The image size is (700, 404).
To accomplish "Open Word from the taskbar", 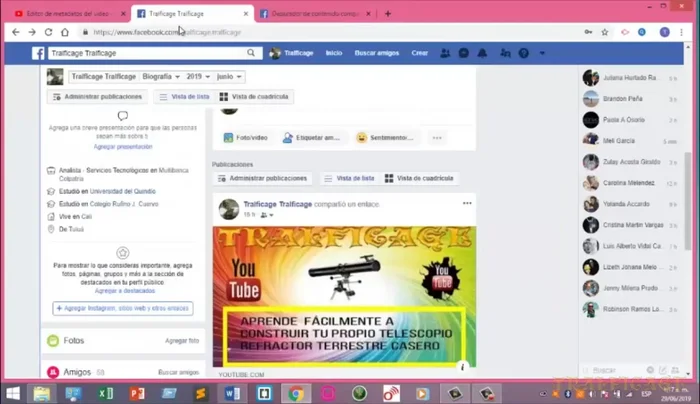I will (232, 393).
